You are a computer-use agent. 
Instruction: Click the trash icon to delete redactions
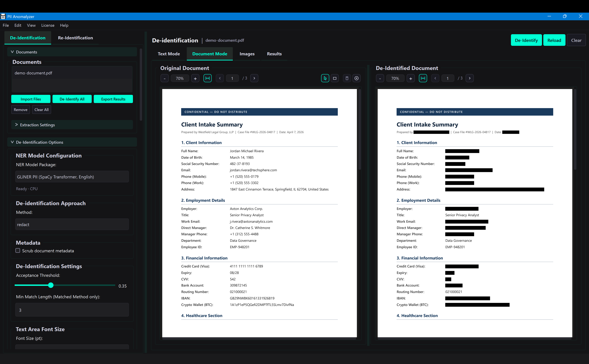pyautogui.click(x=347, y=78)
